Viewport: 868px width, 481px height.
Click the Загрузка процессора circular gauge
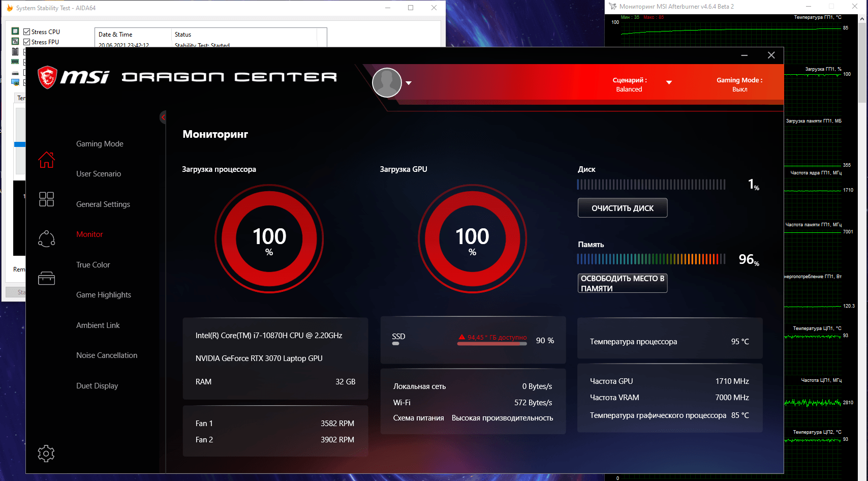pyautogui.click(x=269, y=238)
